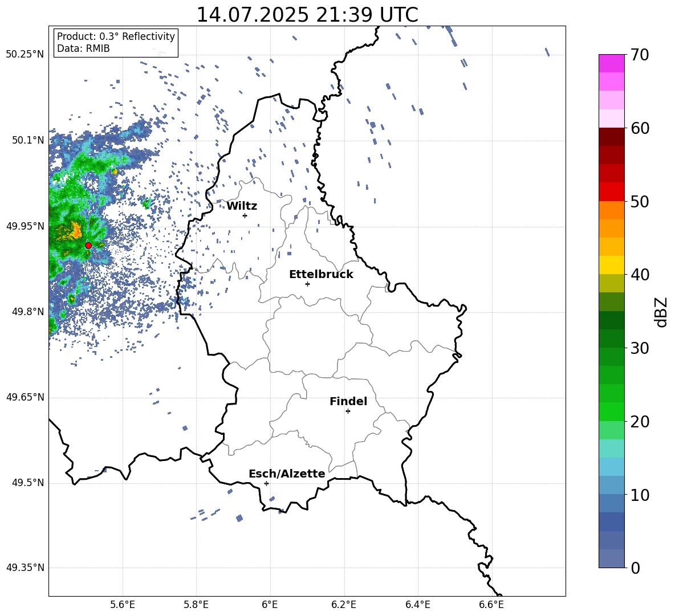Click the 50.1°N latitude label

point(28,140)
